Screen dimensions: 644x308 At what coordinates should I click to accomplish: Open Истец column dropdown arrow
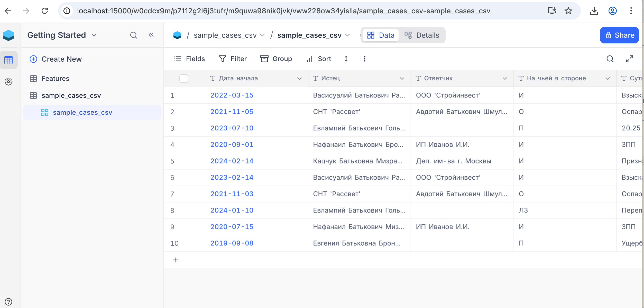[x=402, y=78]
